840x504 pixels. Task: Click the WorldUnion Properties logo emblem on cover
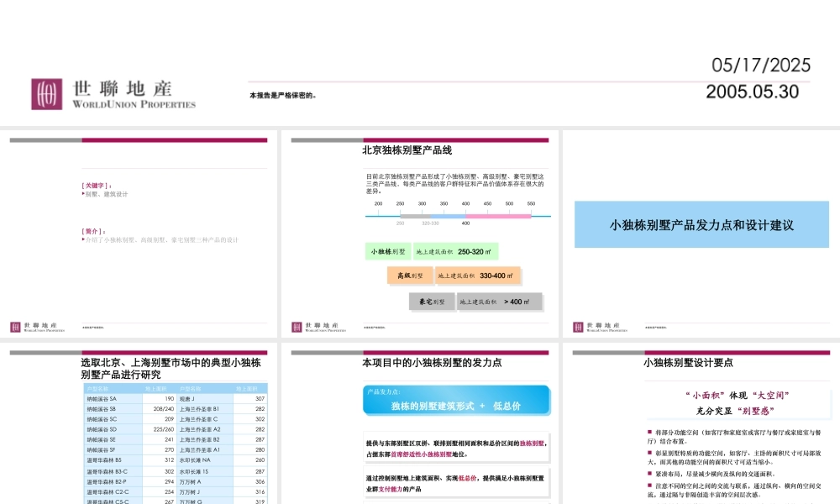pos(46,94)
